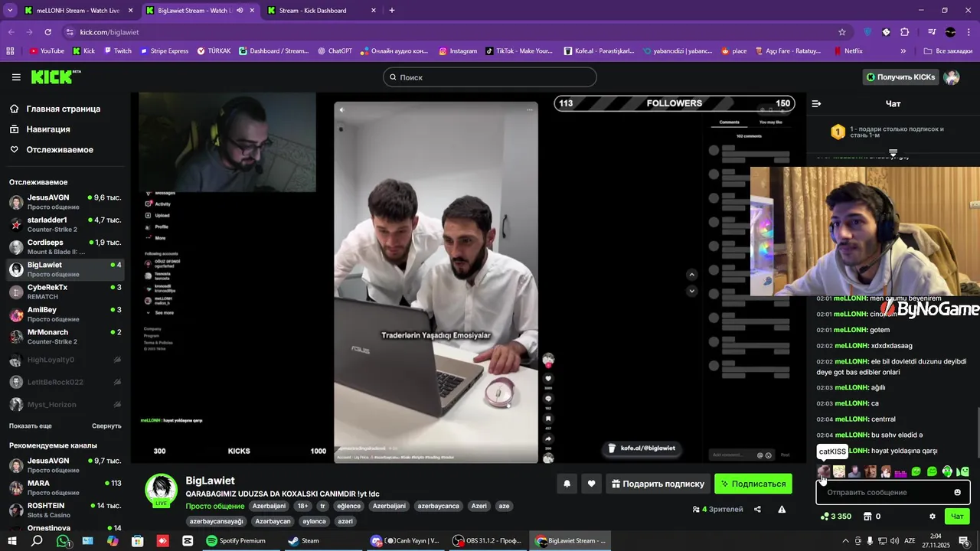Click the azerbaycanca tag

[x=439, y=506]
